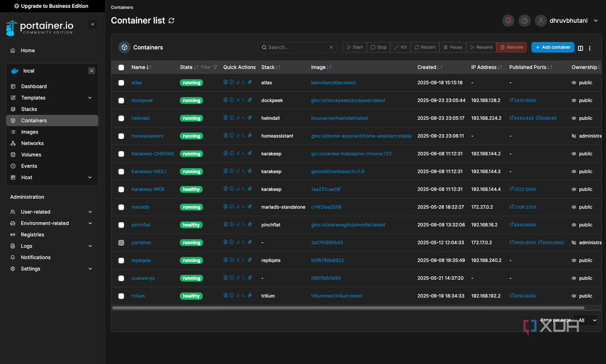Expand the Environment-related administration section
606x364 pixels.
[52, 223]
